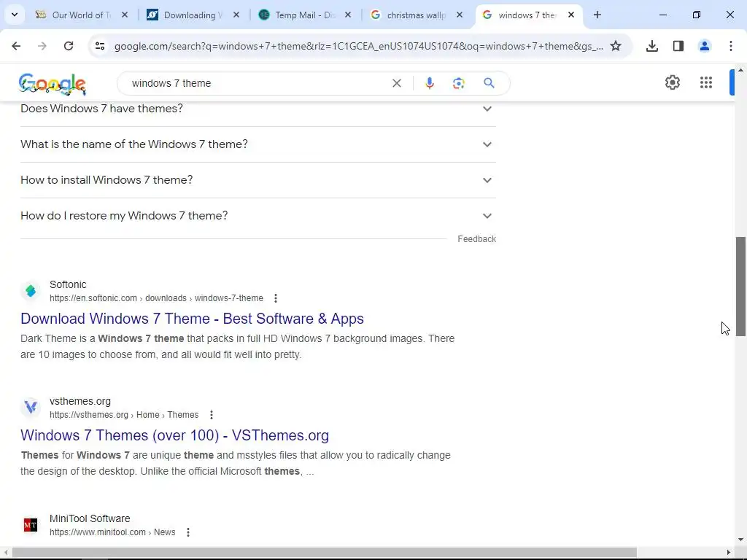747x560 pixels.
Task: Click the address bar URL
Action: (359, 46)
